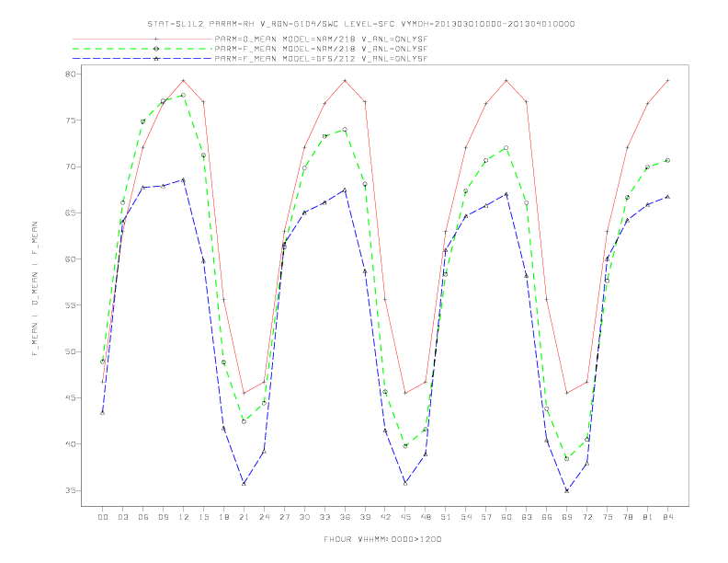Viewport: 728px width, 563px height.
Task: Click x-axis forecast hour tick 57
Action: pos(486,517)
